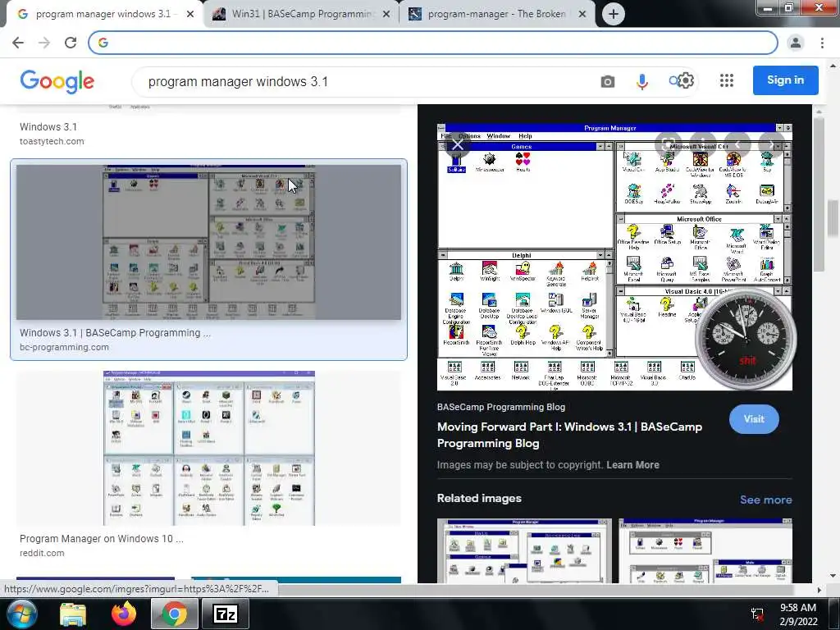Go to the next image in the preview
This screenshot has height=630, width=840.
[772, 144]
